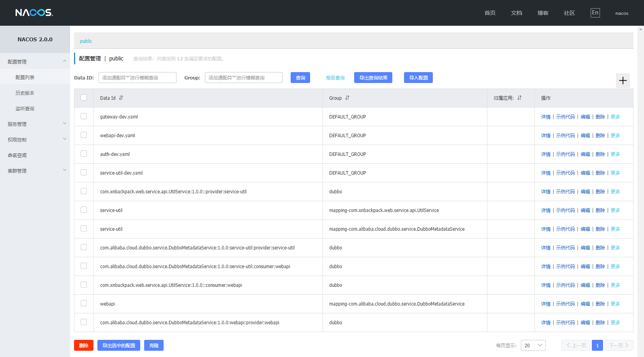This screenshot has height=357, width=644.
Task: Click the Data ID search input field
Action: tap(137, 78)
